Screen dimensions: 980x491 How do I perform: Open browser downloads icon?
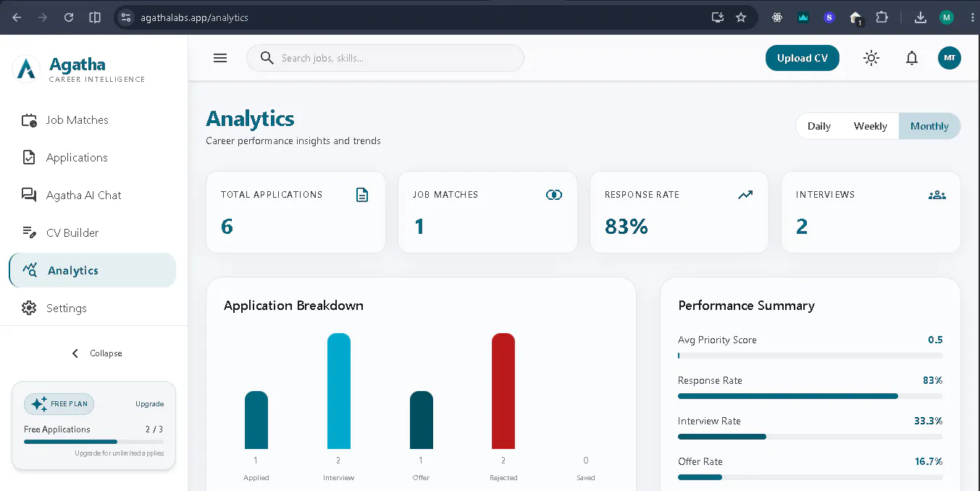(921, 17)
